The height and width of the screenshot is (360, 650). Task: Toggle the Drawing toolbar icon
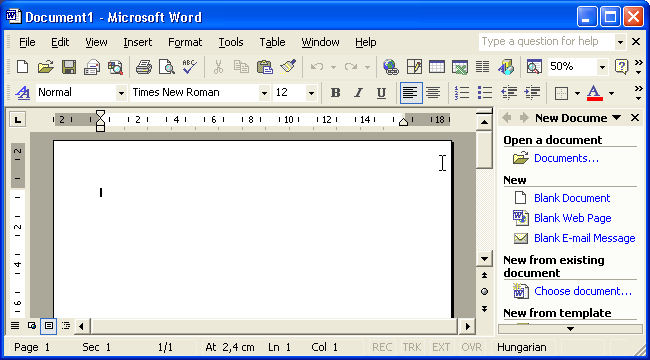[x=506, y=66]
